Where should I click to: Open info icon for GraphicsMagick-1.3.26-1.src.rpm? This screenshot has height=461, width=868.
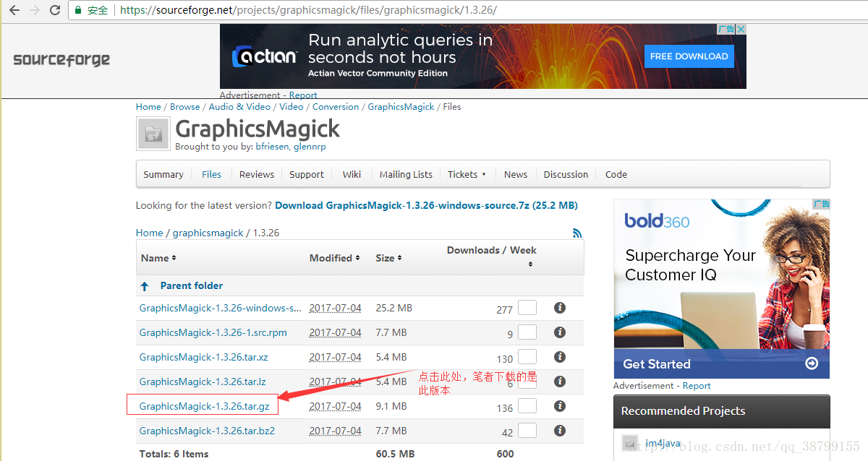click(559, 332)
